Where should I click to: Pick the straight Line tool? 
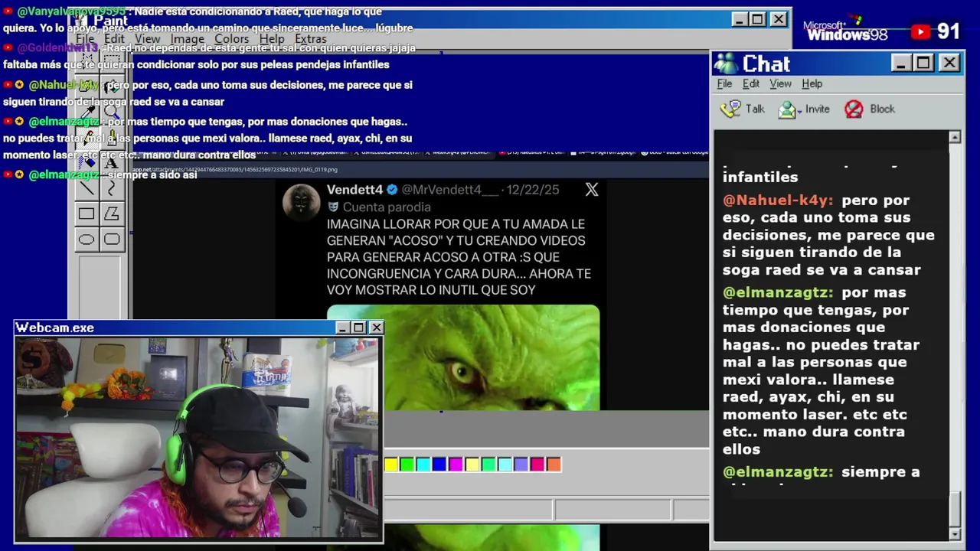click(x=87, y=188)
